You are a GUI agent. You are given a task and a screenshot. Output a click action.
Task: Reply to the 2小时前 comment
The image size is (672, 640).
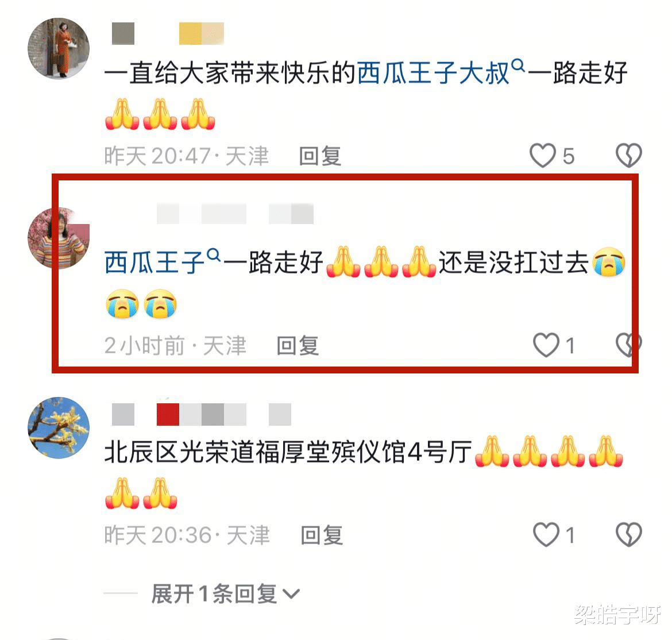298,345
